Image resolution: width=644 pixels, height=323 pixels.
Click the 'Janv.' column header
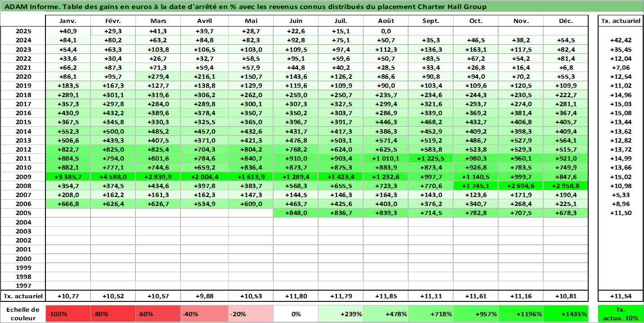[x=68, y=21]
